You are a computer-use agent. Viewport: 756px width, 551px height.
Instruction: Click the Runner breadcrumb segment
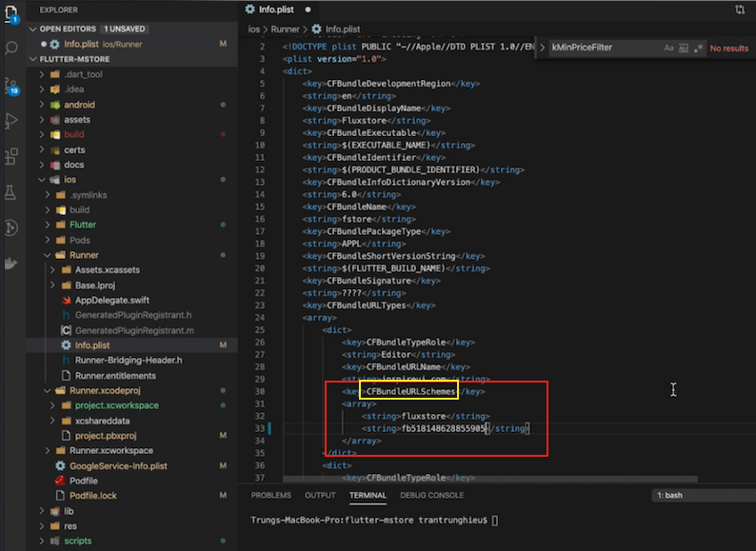click(285, 29)
